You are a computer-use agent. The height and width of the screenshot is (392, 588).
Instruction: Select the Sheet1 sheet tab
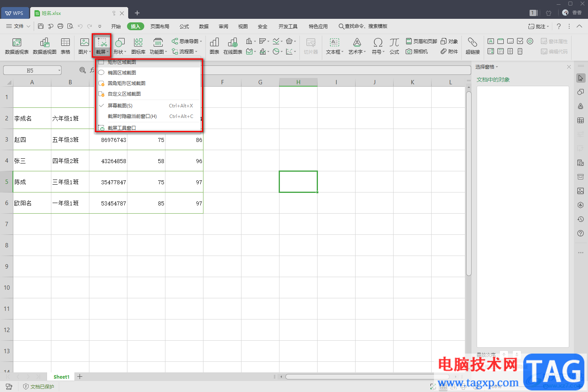(x=62, y=377)
